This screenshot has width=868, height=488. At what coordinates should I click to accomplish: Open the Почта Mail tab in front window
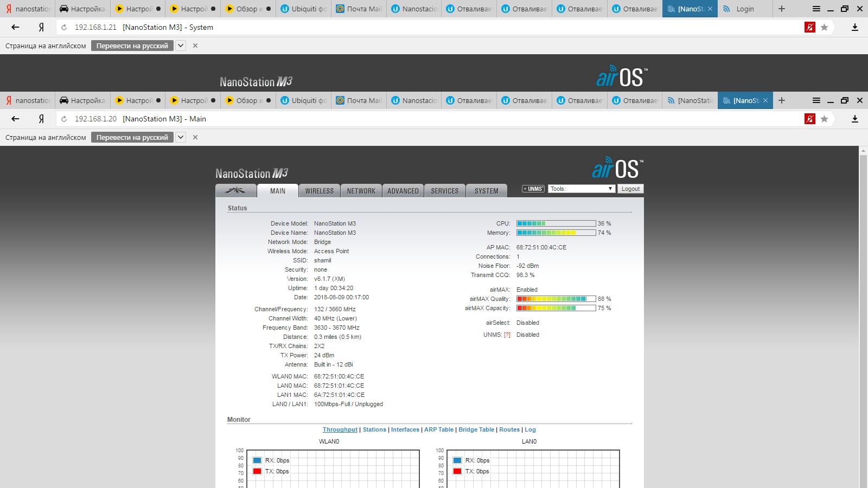(x=359, y=100)
